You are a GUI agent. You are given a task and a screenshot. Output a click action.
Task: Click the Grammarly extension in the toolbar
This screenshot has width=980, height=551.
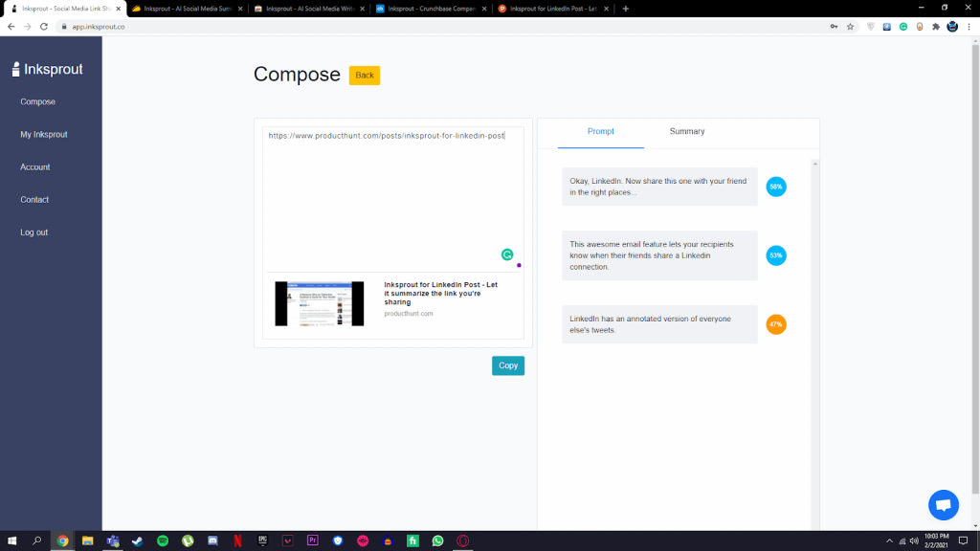point(903,27)
